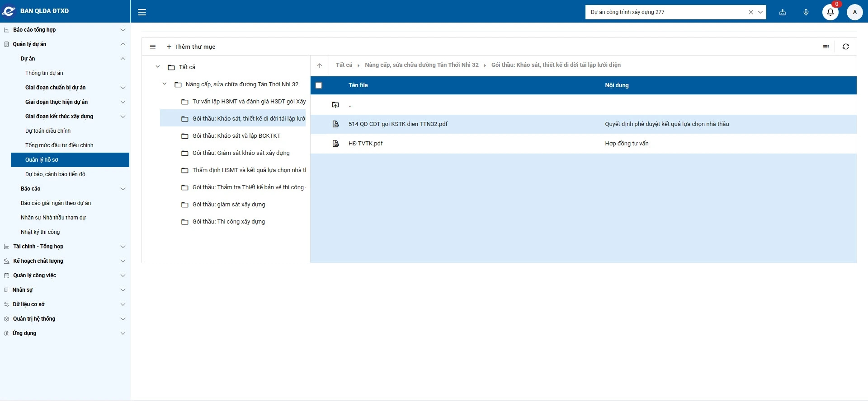Click the microphone icon in header
Viewport: 868px width, 415px height.
point(806,12)
